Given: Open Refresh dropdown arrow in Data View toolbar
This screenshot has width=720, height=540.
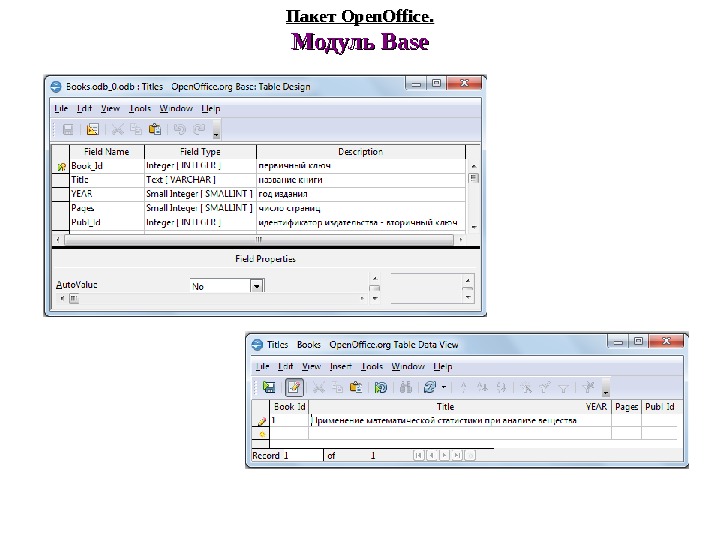Looking at the screenshot, I should coord(444,387).
